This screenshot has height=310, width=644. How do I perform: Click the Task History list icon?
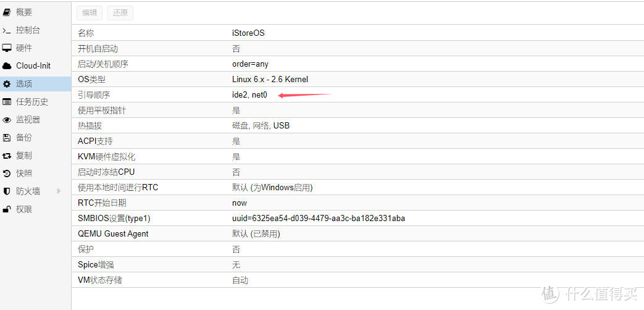[x=7, y=102]
